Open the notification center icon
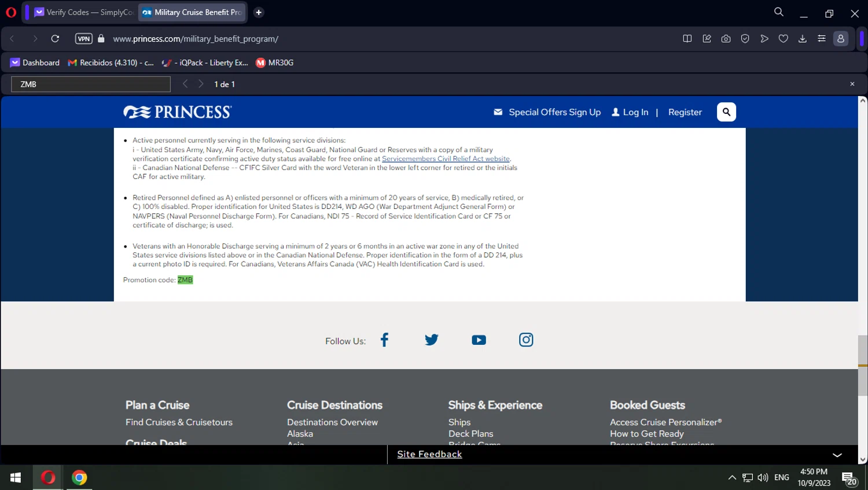 coord(849,478)
